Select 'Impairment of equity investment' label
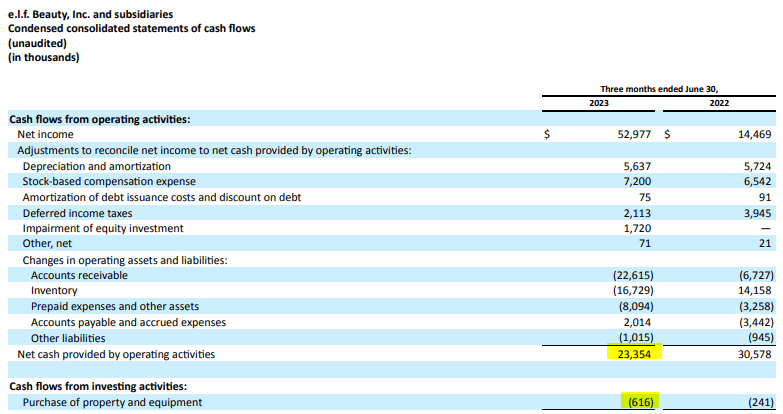Image resolution: width=783 pixels, height=414 pixels. [103, 228]
